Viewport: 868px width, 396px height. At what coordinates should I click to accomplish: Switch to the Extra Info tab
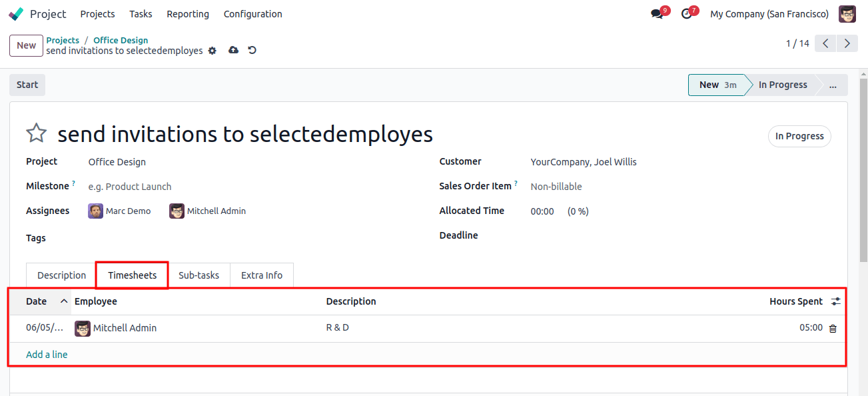[x=262, y=275]
